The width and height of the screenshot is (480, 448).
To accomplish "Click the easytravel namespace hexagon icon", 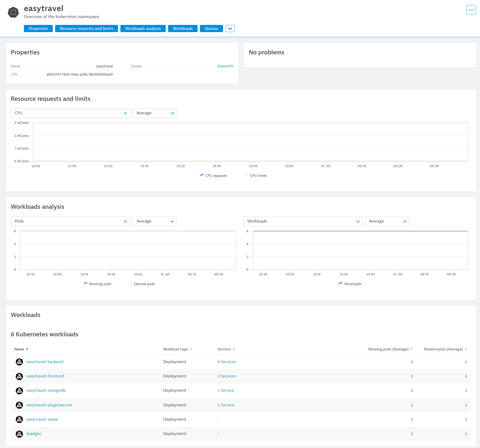I will click(x=13, y=12).
